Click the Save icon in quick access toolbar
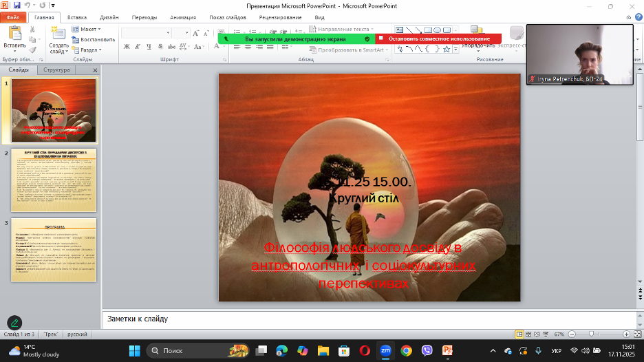 (x=17, y=6)
